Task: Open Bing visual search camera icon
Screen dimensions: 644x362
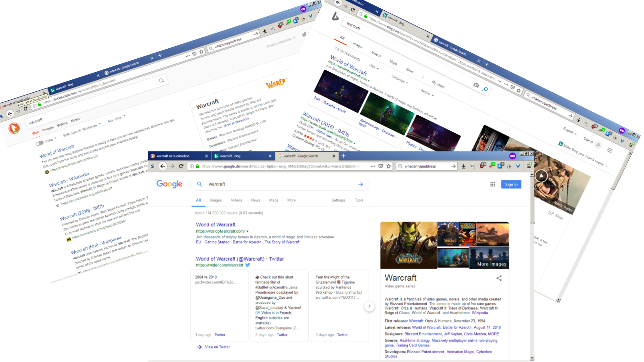Action: point(476,85)
